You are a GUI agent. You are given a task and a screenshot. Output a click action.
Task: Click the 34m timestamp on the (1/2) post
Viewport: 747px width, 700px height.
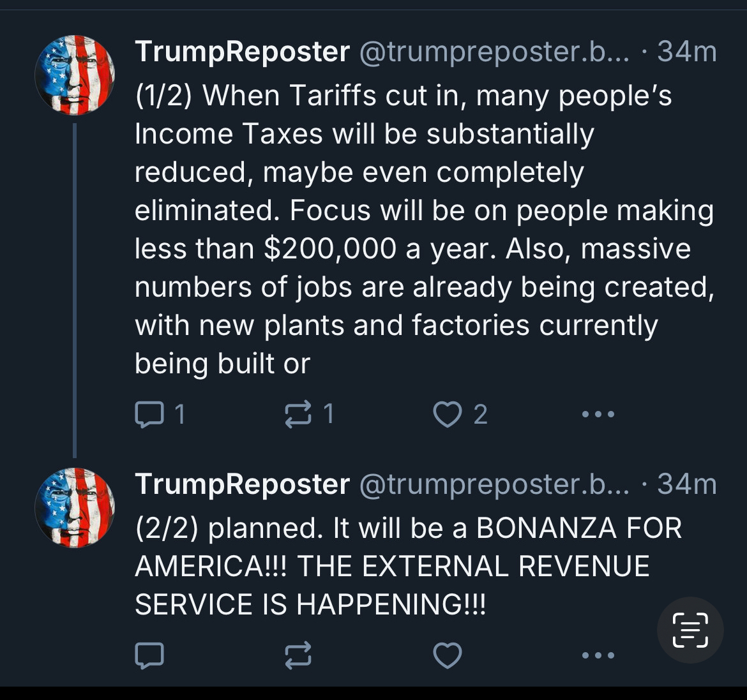687,52
